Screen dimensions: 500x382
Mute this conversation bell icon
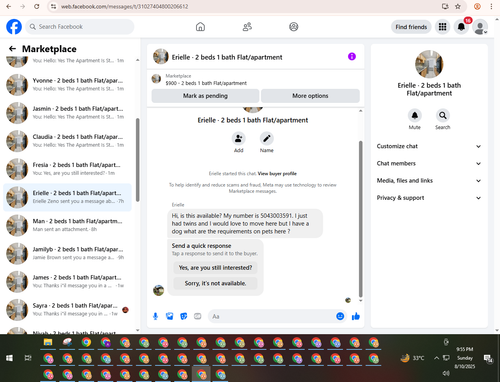[x=415, y=115]
